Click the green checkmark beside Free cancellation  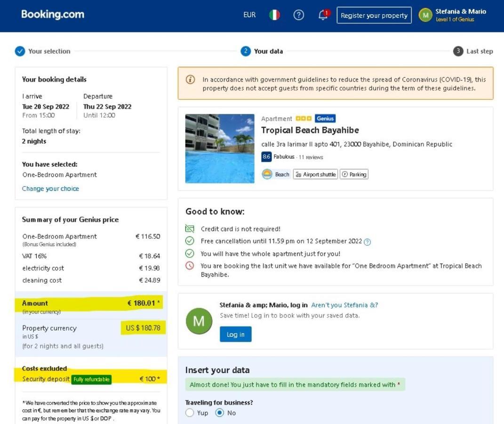click(190, 241)
